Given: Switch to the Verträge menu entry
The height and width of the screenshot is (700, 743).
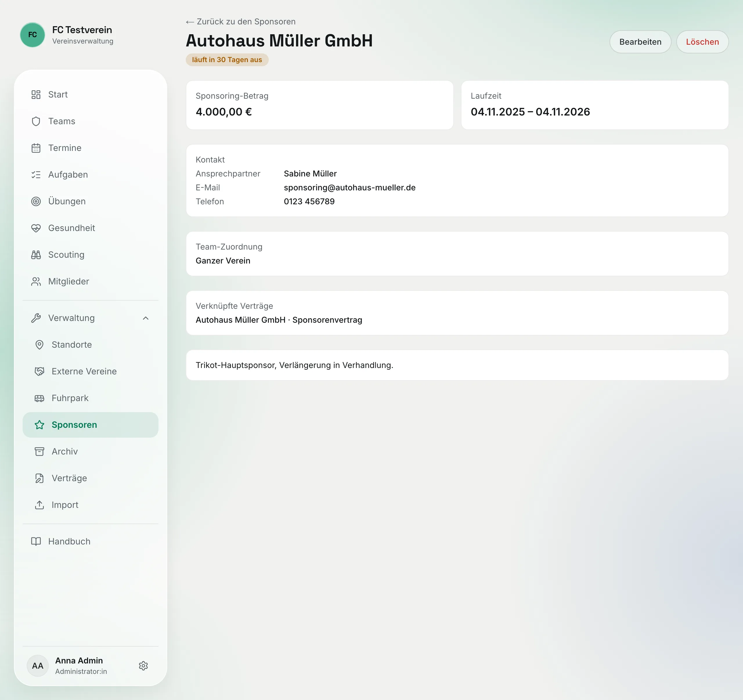Looking at the screenshot, I should 91,478.
